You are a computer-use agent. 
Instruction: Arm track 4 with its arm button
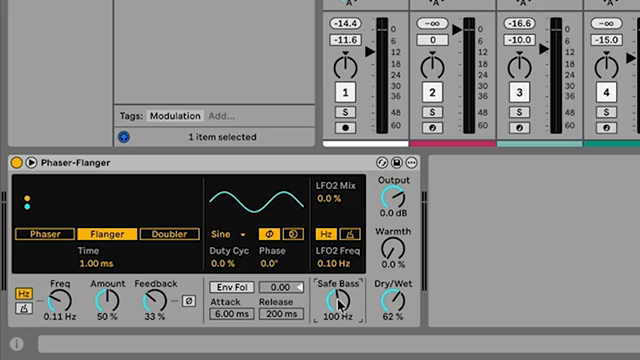pos(606,128)
